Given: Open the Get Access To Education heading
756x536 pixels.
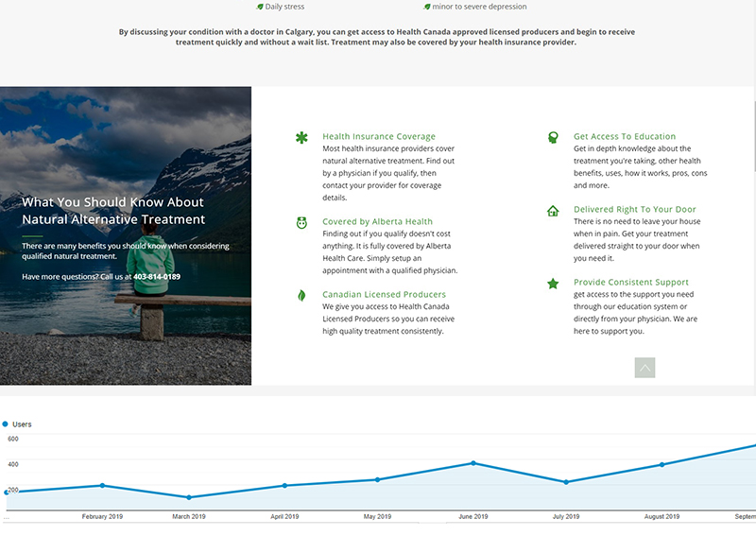Looking at the screenshot, I should point(625,136).
